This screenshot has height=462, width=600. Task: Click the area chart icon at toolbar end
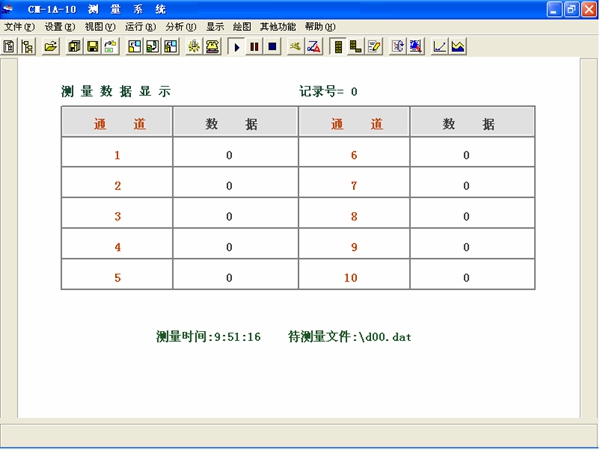point(458,46)
